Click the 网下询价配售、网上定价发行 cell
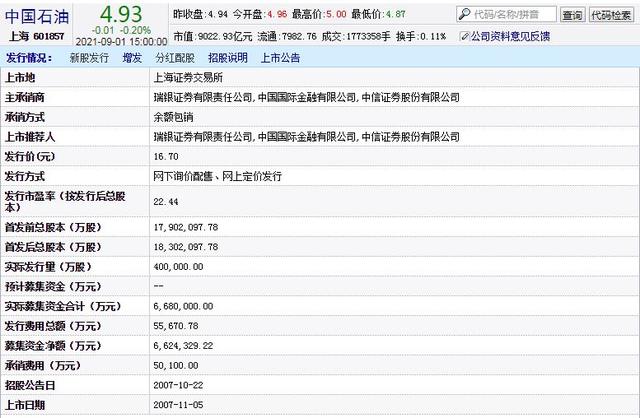 pyautogui.click(x=218, y=176)
